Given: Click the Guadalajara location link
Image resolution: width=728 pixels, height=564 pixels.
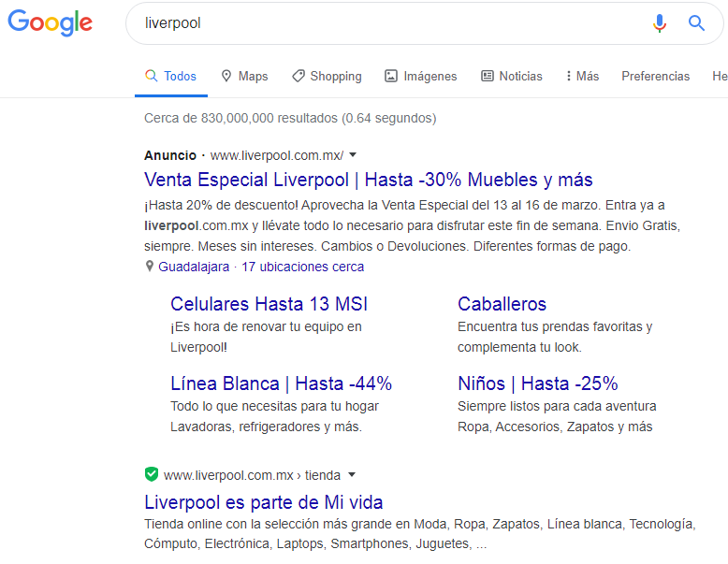Looking at the screenshot, I should 194,267.
